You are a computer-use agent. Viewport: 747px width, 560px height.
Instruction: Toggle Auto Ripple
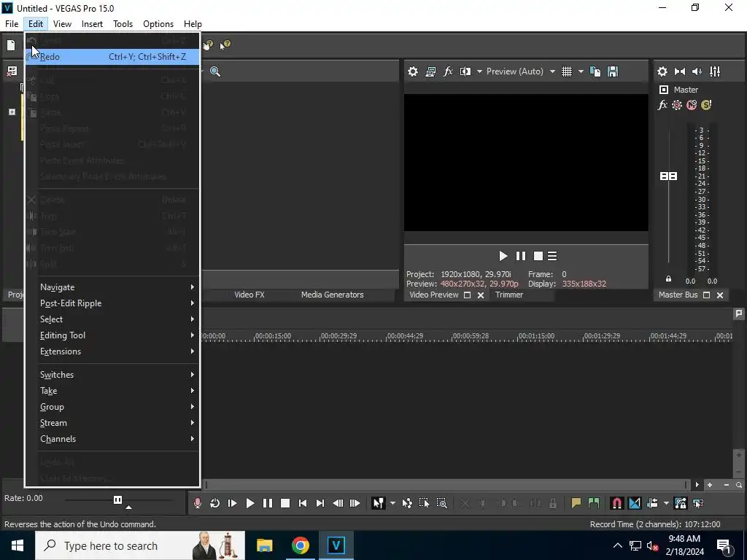(x=652, y=503)
